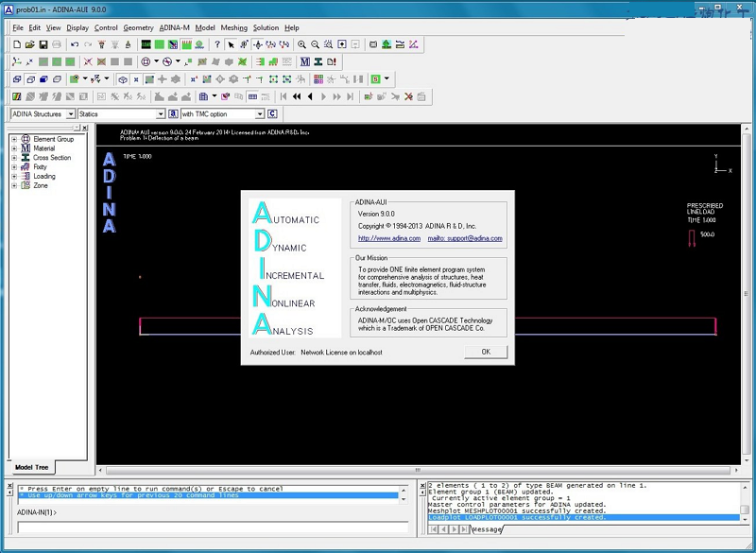
Task: Click the help question mark icon
Action: coord(217,44)
